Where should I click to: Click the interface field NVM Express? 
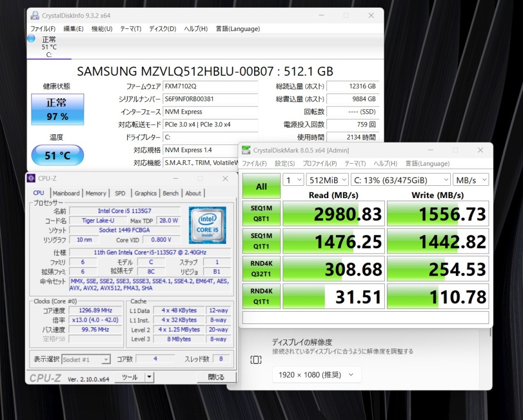point(210,112)
